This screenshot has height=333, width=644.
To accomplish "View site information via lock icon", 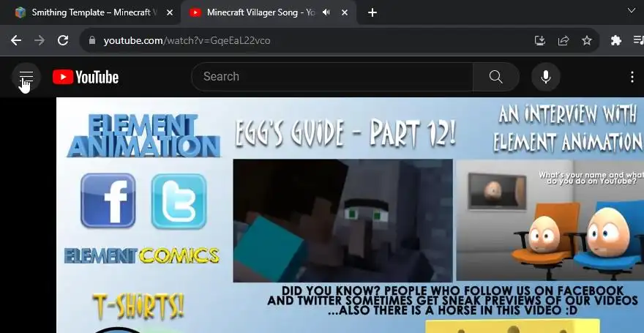I will click(x=92, y=40).
